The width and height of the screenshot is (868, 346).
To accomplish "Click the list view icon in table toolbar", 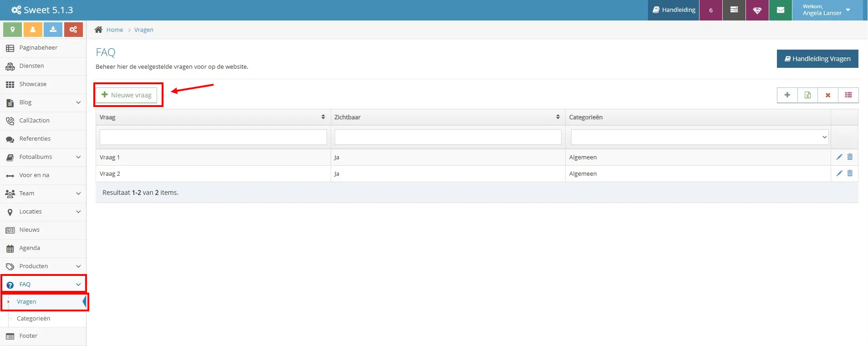I will pos(848,95).
